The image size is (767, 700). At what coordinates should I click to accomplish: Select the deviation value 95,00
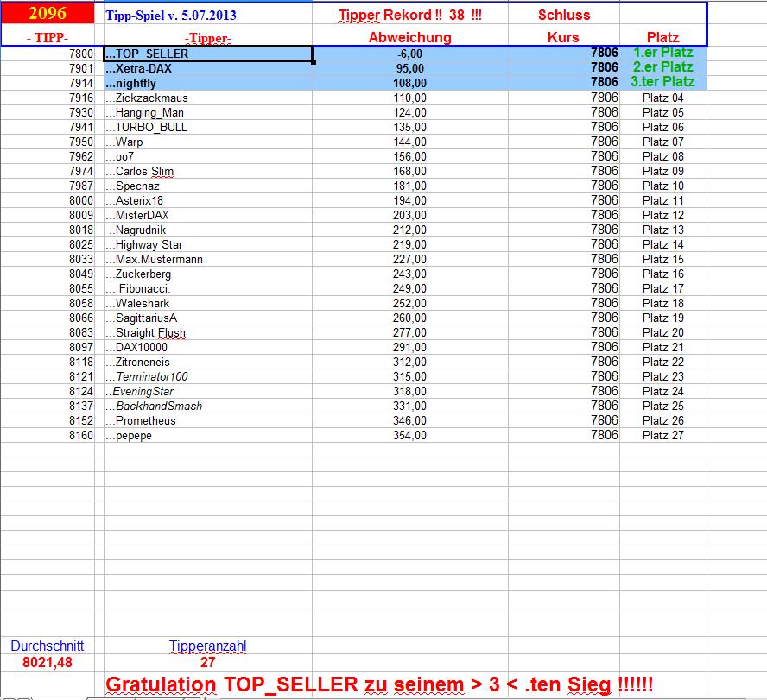coord(410,68)
